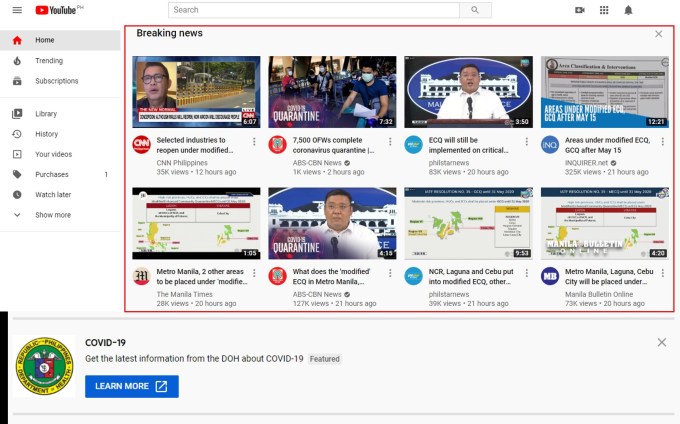Open philstarnews avatar beside ECQ will still video
Viewport: 680px width, 424px height.
click(413, 145)
